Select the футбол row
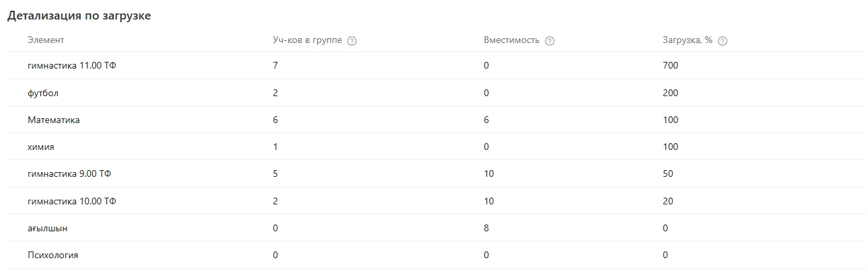The image size is (868, 277). [437, 93]
